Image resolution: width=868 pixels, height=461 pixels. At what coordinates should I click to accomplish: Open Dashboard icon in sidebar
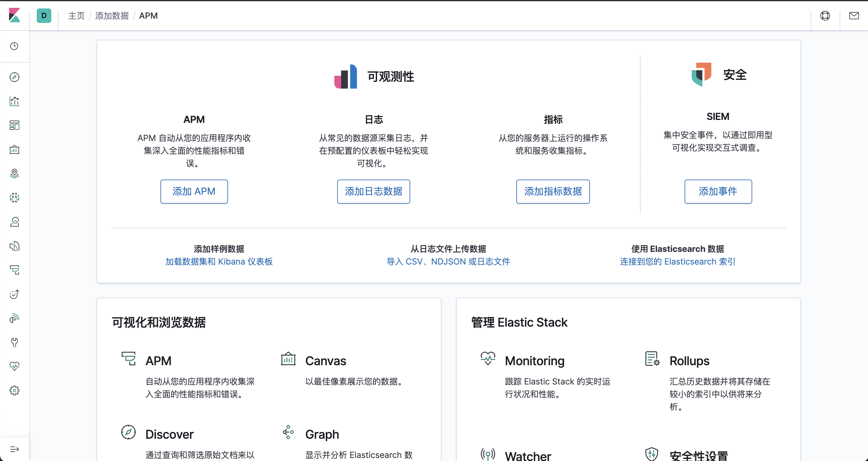point(14,125)
